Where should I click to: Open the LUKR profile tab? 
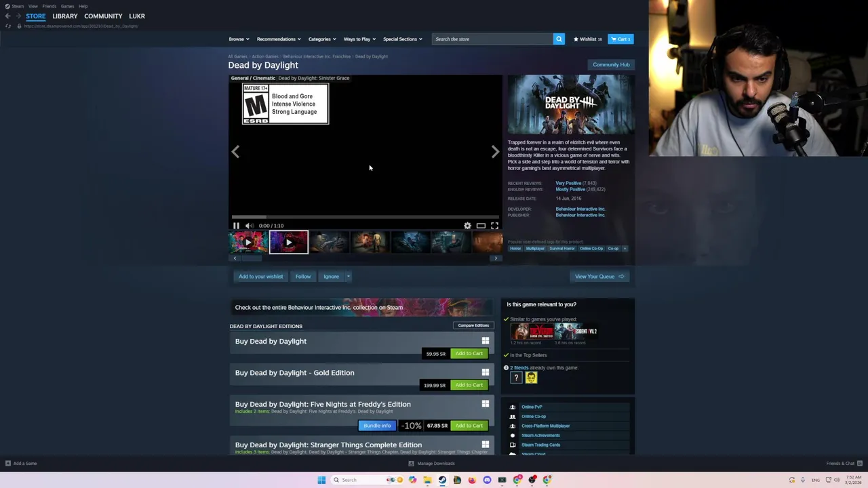pyautogui.click(x=137, y=16)
